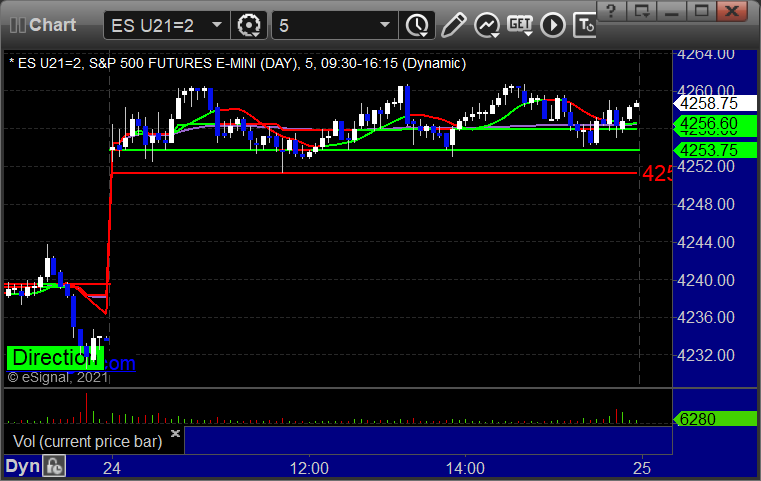Click the red horizontal level line
The image size is (761, 481).
point(374,173)
